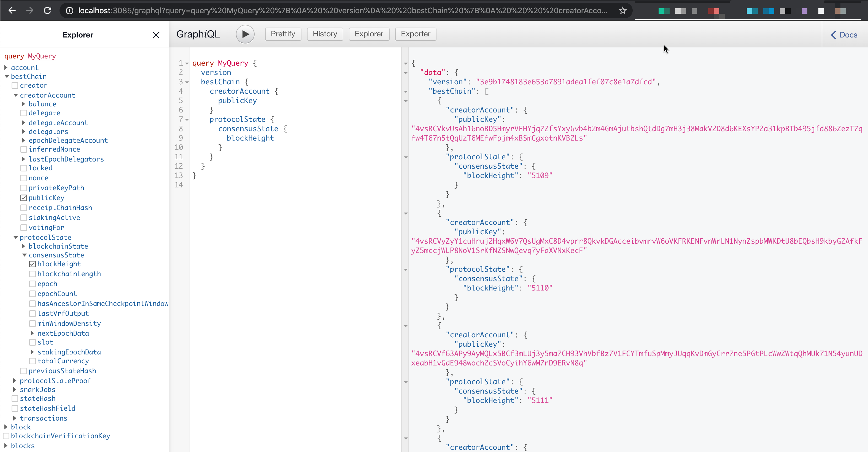Click the red browser extension icon
Screen dimensions: 868x452
(713, 11)
